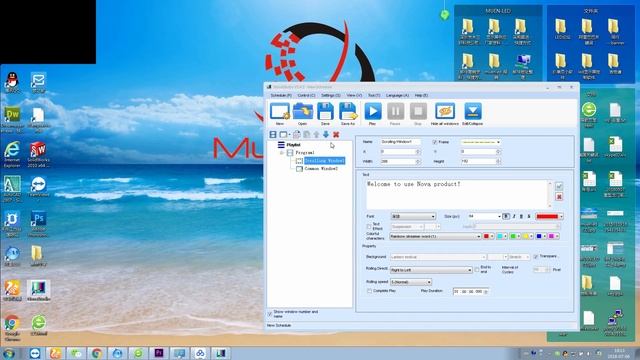Click the green colorful characters swatch
The image size is (640, 360).
pyautogui.click(x=513, y=236)
